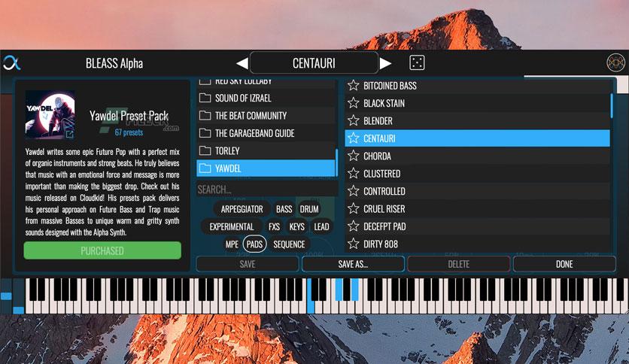
Task: Toggle star for DIRTY 808 preset
Action: [x=354, y=244]
